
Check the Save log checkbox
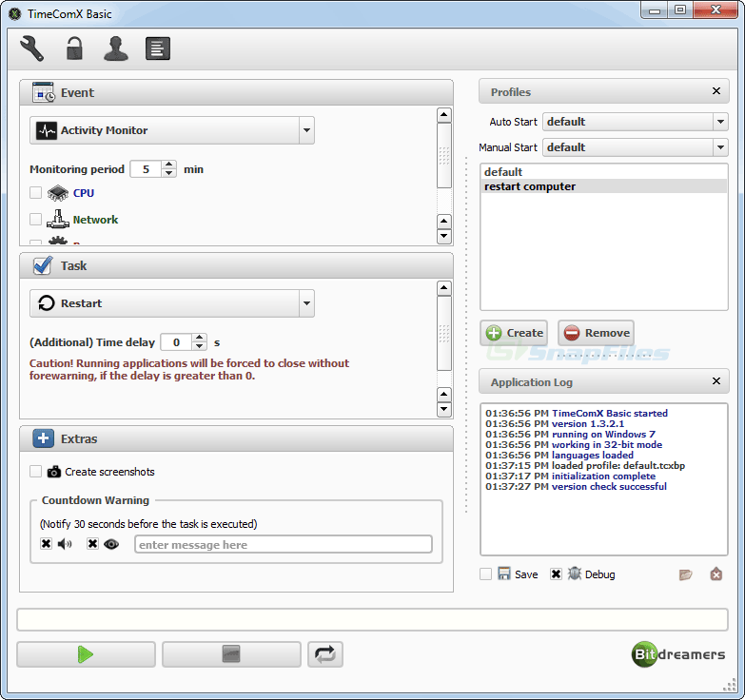(x=485, y=574)
